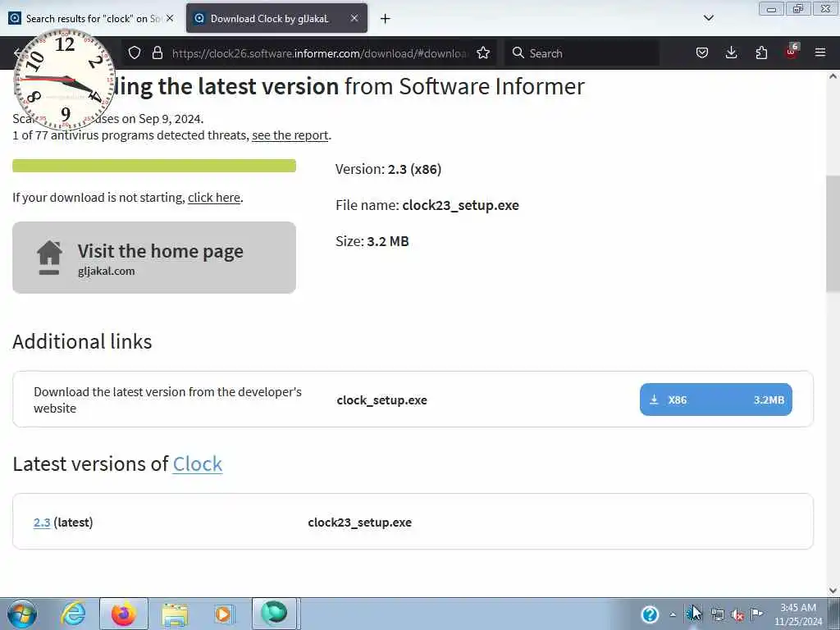The height and width of the screenshot is (630, 840).
Task: Click the "click here" download link
Action: point(214,198)
